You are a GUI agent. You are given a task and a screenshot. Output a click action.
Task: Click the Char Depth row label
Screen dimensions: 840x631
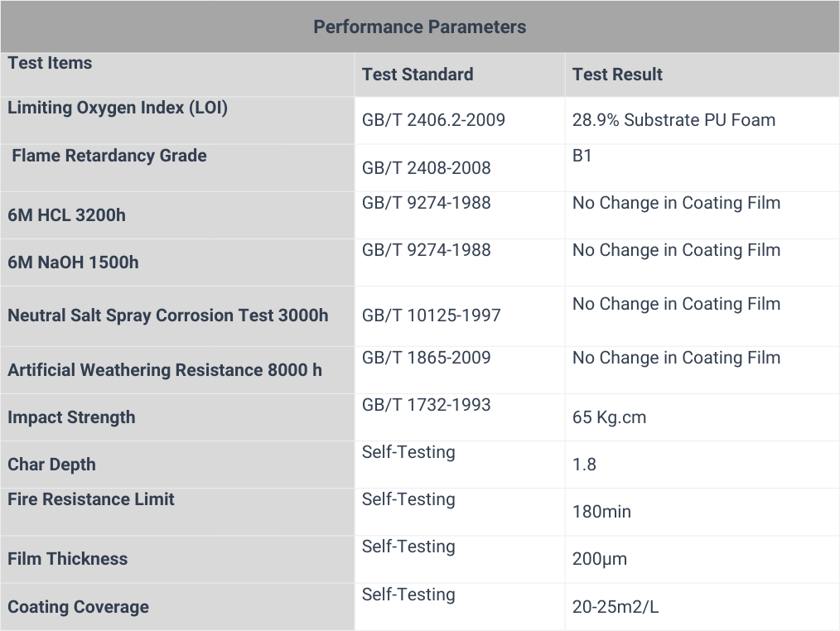click(x=51, y=465)
